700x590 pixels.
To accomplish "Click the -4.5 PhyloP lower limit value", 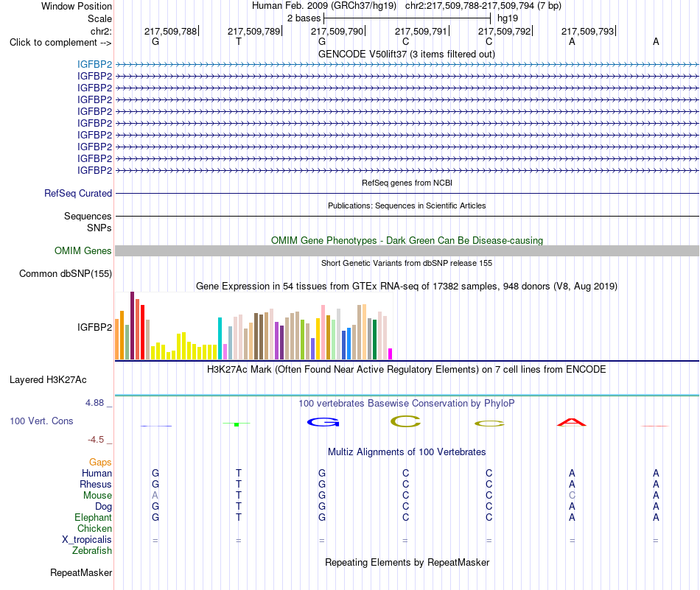I will 96,440.
